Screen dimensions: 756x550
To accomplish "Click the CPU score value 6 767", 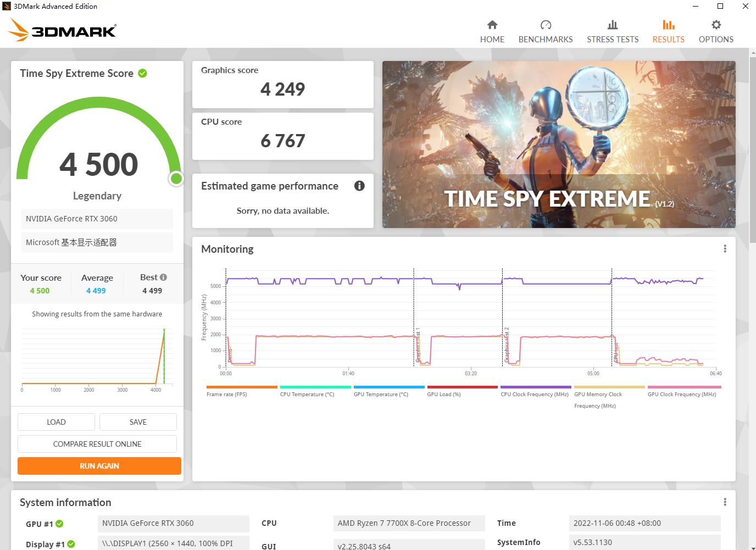I will [283, 141].
